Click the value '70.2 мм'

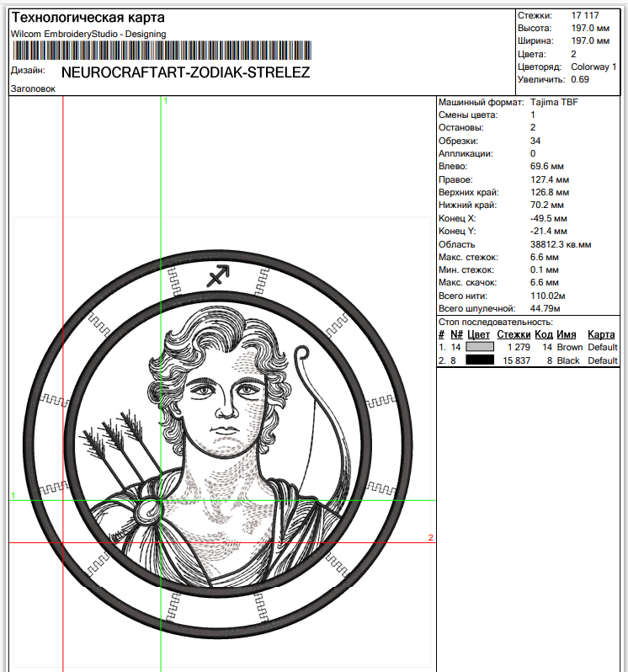coord(546,205)
